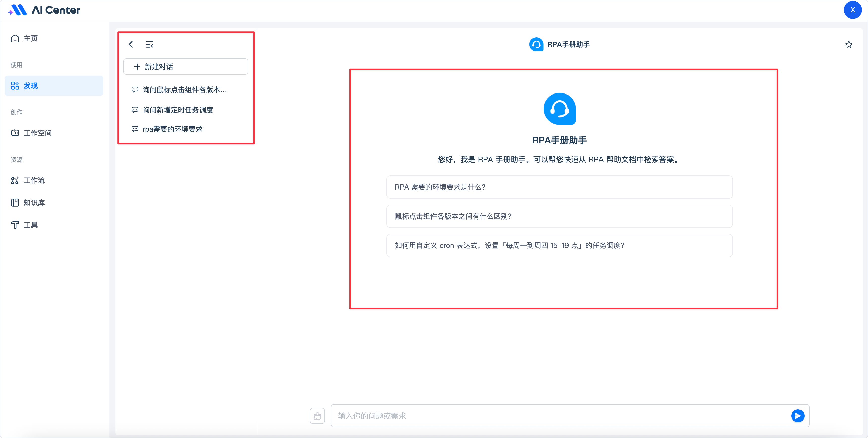The image size is (868, 438).
Task: Go to 主页 in sidebar
Action: click(x=54, y=39)
